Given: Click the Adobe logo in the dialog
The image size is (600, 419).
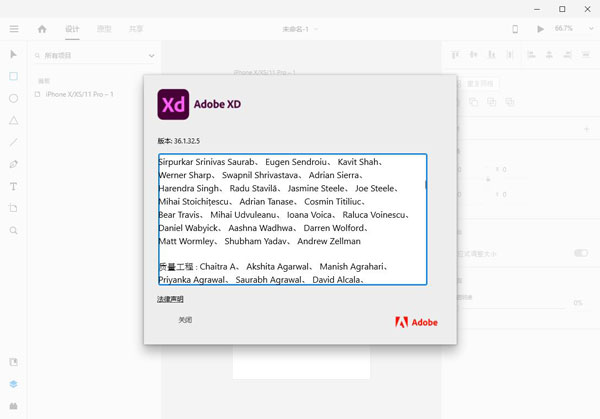Looking at the screenshot, I should pos(416,322).
